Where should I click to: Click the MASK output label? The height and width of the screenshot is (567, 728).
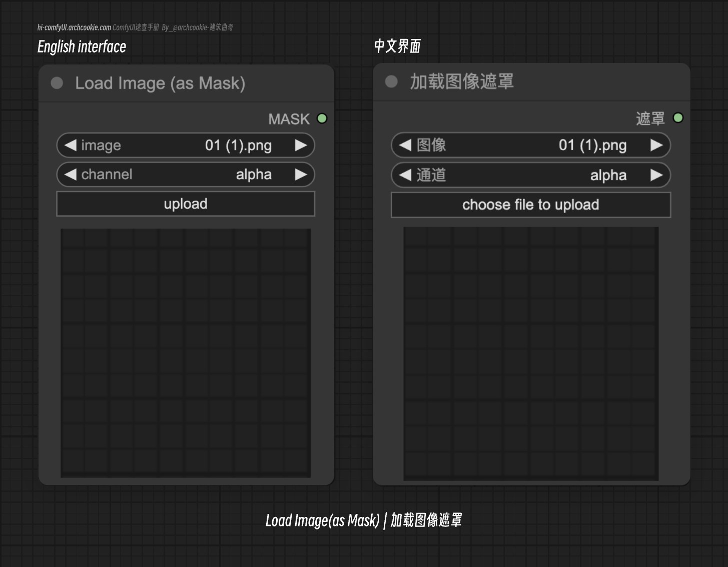tap(289, 119)
